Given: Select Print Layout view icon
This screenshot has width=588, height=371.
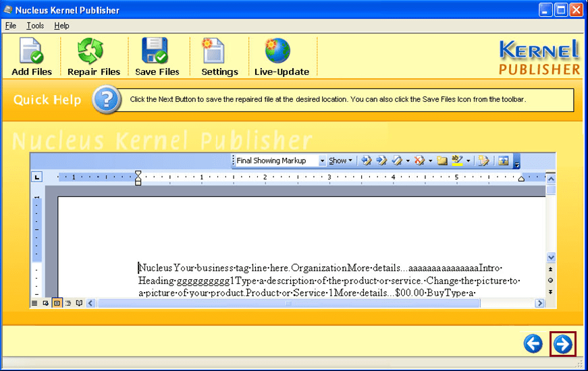Looking at the screenshot, I should click(57, 303).
